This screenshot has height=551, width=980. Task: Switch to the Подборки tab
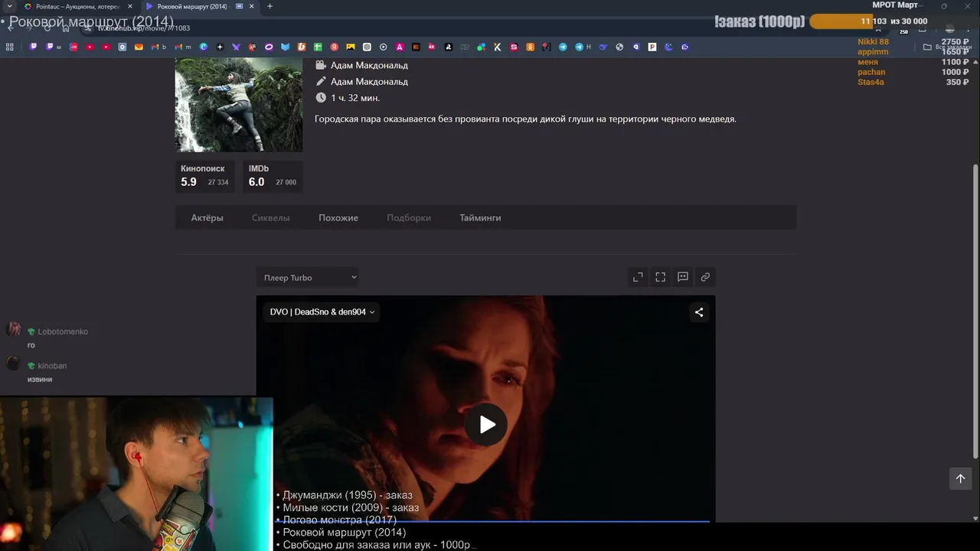tap(409, 218)
